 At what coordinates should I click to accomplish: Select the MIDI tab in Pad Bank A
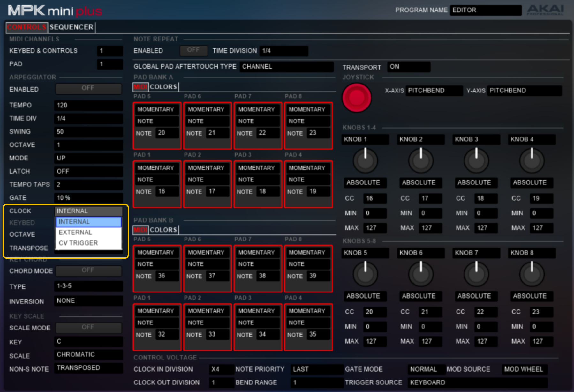point(140,87)
